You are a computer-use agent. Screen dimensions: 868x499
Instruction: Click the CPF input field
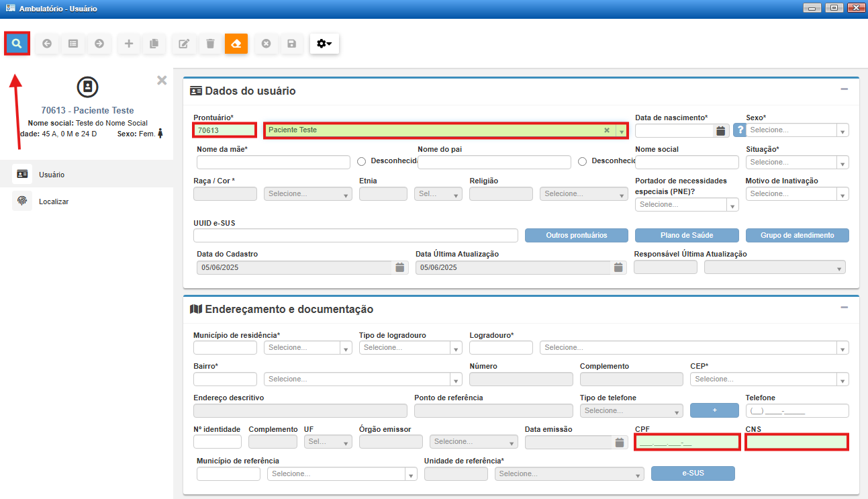(687, 442)
